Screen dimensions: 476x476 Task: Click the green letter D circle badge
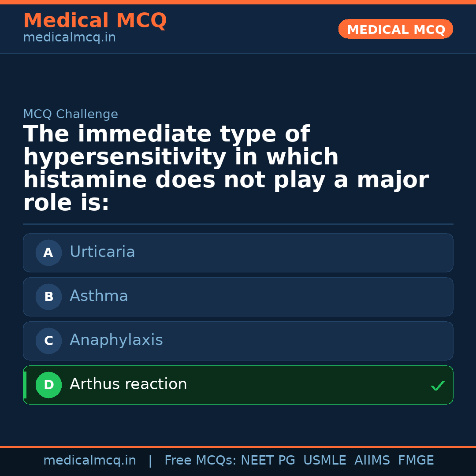48,385
